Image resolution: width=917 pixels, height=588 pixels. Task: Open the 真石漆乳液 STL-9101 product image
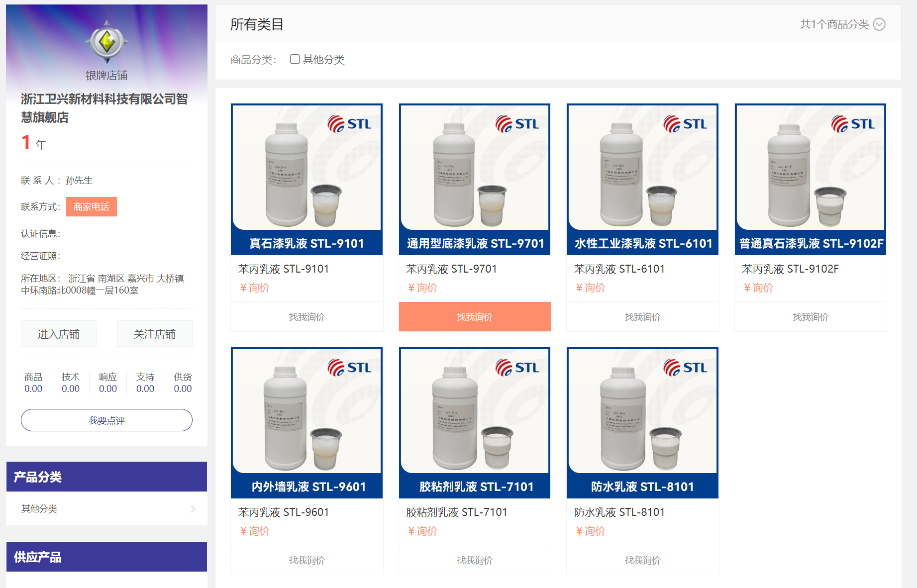307,179
